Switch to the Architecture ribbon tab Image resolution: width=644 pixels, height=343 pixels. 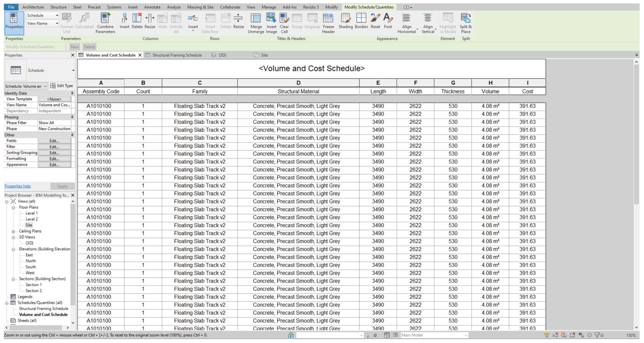click(33, 7)
